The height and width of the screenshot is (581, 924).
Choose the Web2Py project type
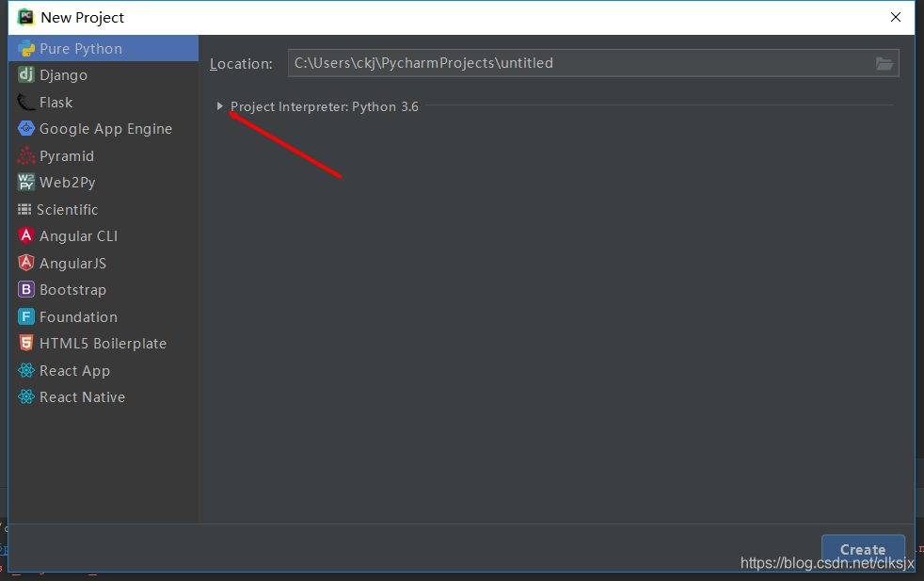pos(104,183)
